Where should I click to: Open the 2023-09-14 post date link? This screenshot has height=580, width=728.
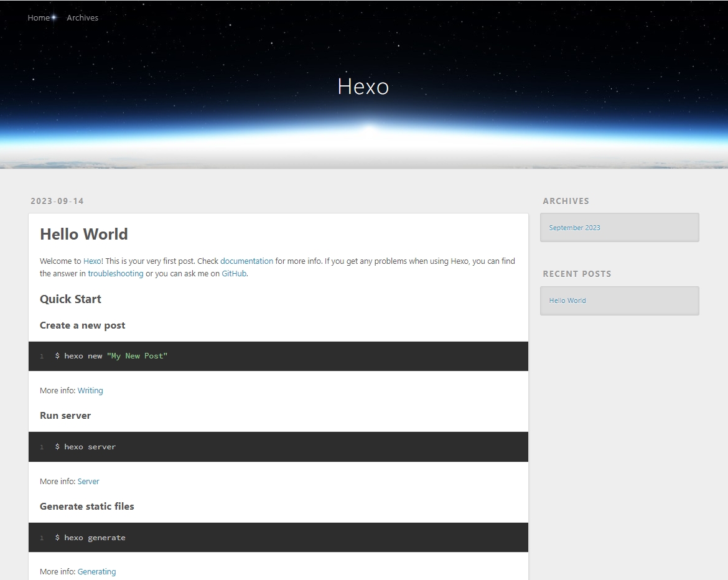[x=57, y=201]
